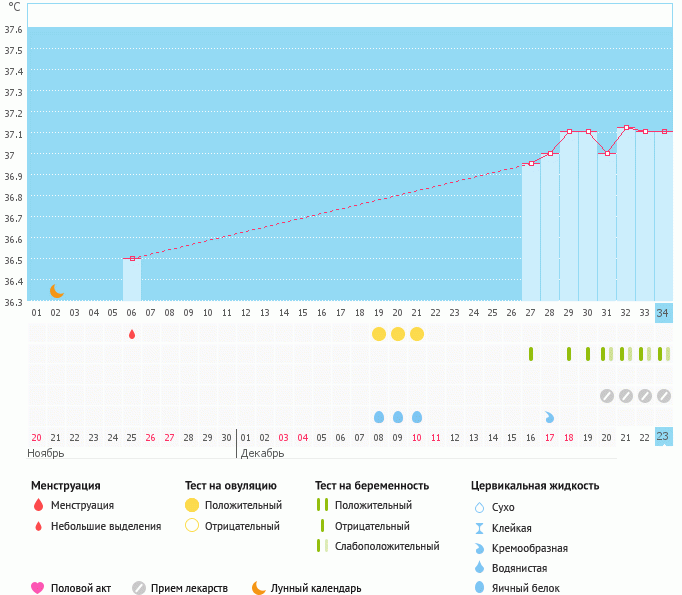
Task: Click the pregnancy test mark on day 27
Action: (531, 354)
